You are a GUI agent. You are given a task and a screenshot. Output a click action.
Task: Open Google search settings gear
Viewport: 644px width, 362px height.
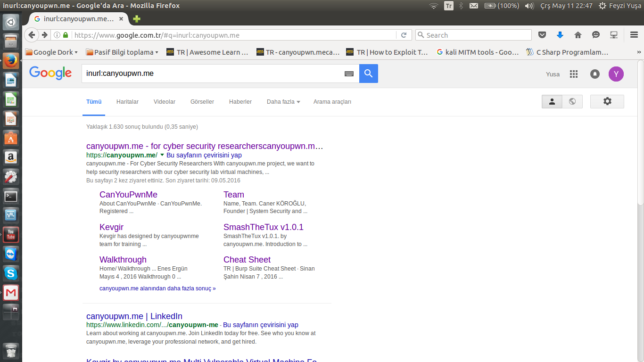coord(607,101)
